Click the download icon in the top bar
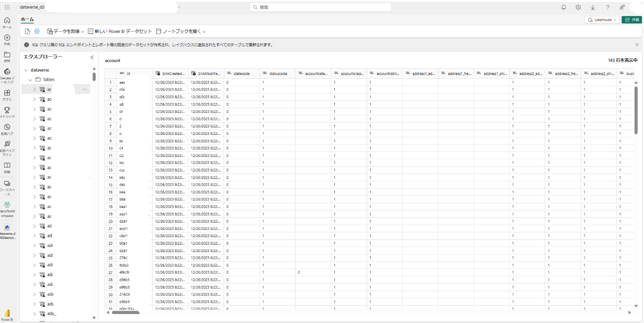Viewport: 644px width, 323px height. tap(593, 7)
